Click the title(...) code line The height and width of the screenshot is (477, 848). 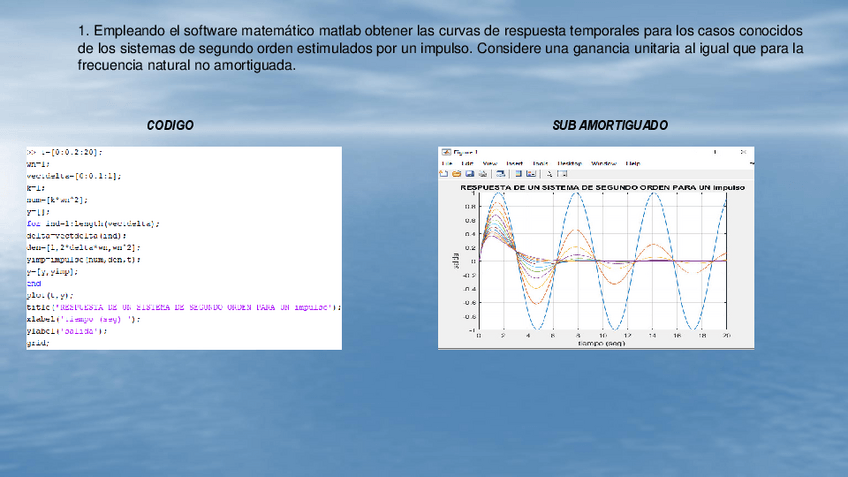184,307
